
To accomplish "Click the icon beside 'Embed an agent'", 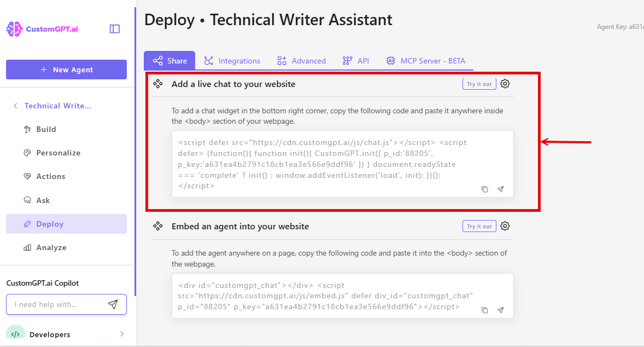I will pyautogui.click(x=157, y=226).
